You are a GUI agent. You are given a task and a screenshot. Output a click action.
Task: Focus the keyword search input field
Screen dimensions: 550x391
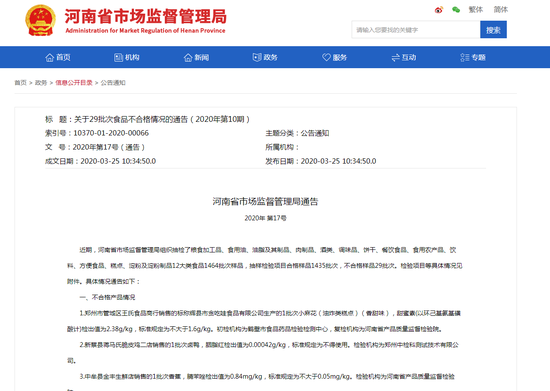pos(416,30)
